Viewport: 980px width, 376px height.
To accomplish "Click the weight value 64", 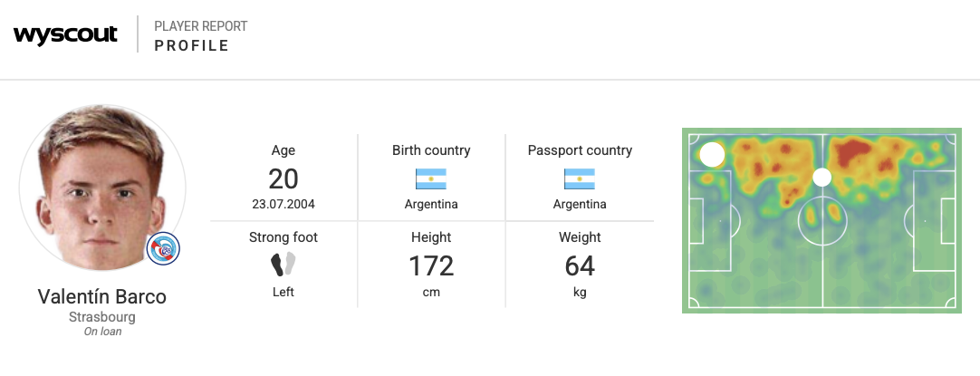I will pos(580,265).
